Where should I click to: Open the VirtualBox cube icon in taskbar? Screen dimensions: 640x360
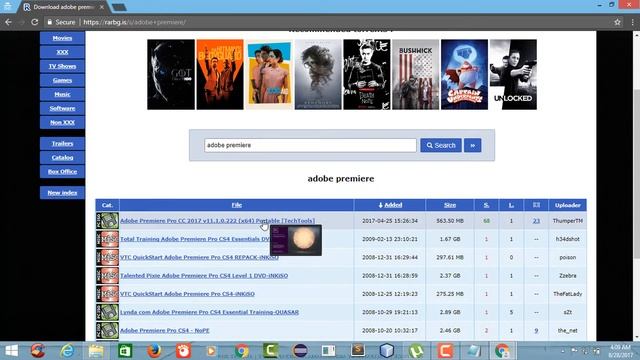click(x=387, y=351)
